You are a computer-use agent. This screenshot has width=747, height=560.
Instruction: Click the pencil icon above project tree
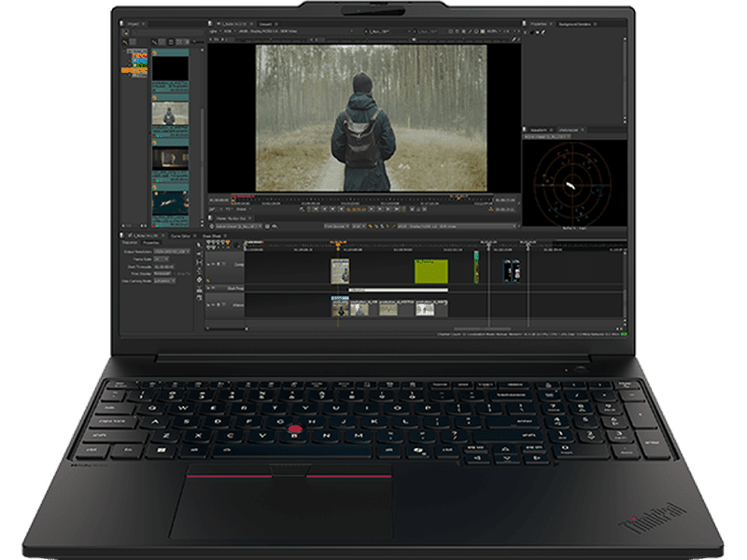[125, 42]
